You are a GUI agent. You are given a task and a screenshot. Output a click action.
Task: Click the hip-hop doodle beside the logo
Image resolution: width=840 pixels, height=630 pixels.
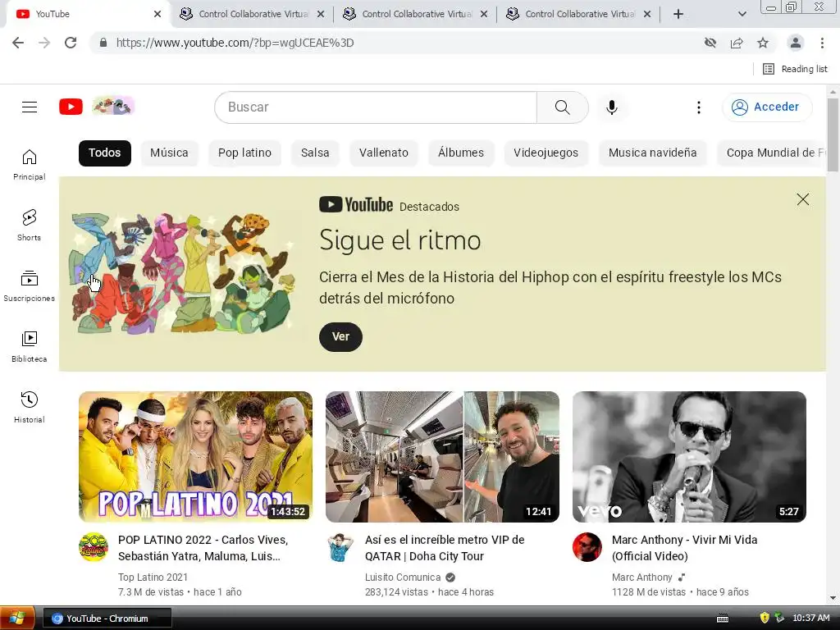(x=113, y=106)
